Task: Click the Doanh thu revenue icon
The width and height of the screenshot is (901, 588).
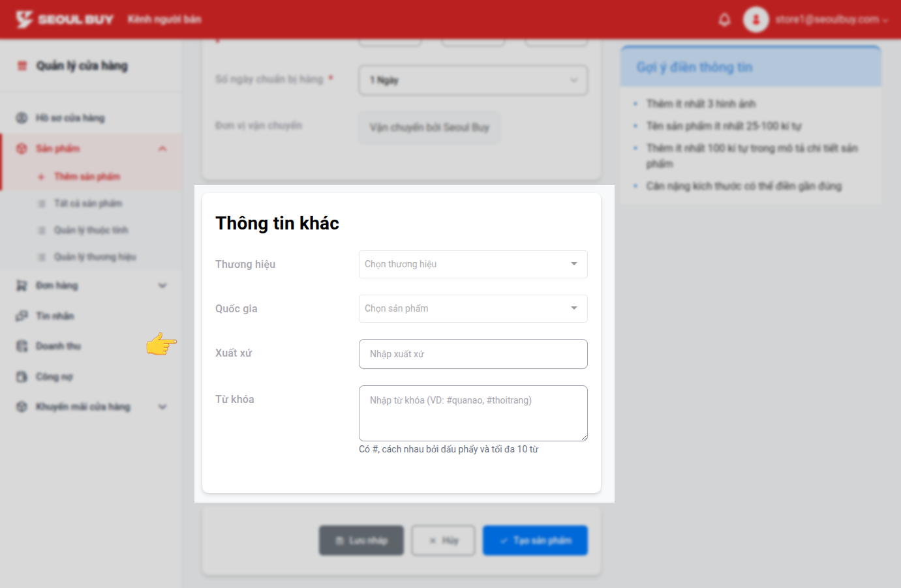Action: [22, 346]
